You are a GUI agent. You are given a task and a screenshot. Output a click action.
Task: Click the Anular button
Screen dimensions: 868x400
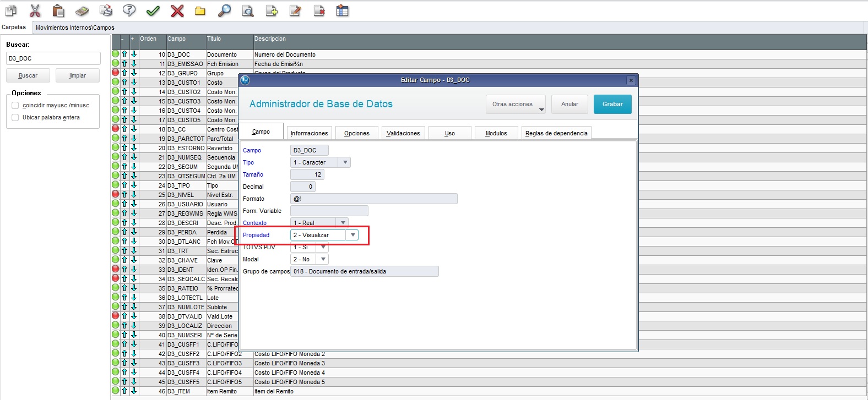pyautogui.click(x=570, y=104)
